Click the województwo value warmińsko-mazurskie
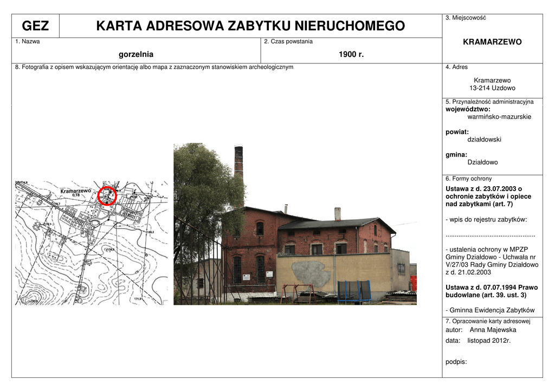Screen dimensions: 555x392 pyautogui.click(x=499, y=116)
